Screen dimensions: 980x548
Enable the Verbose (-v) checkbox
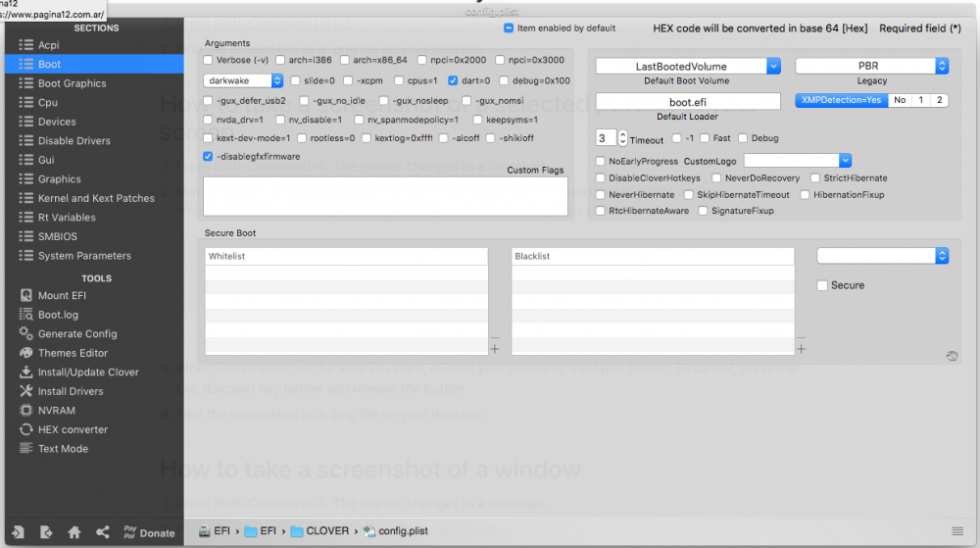coord(208,60)
